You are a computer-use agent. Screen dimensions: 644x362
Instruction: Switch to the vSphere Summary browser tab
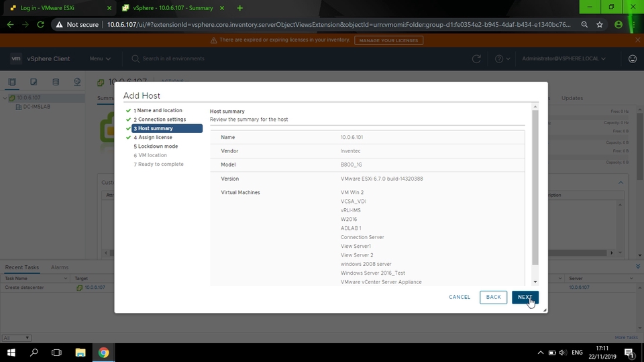pos(172,8)
